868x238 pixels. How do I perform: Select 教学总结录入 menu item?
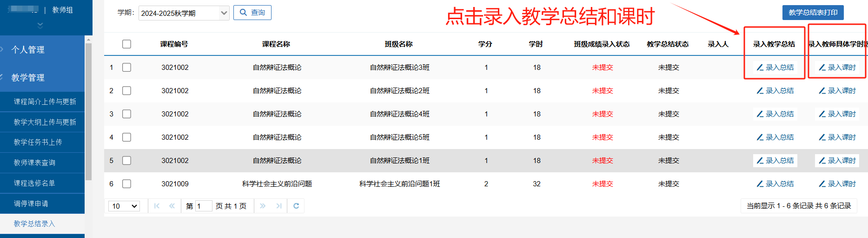(42, 224)
